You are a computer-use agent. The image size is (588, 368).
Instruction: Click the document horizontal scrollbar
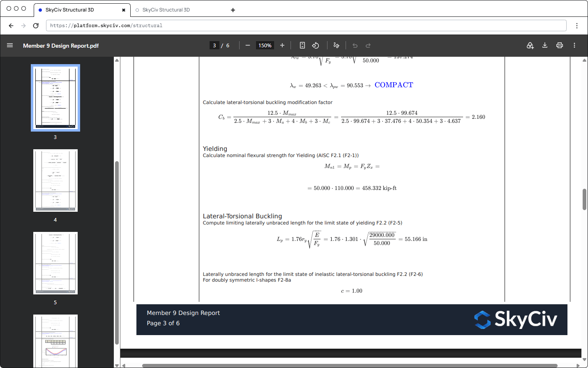point(350,366)
